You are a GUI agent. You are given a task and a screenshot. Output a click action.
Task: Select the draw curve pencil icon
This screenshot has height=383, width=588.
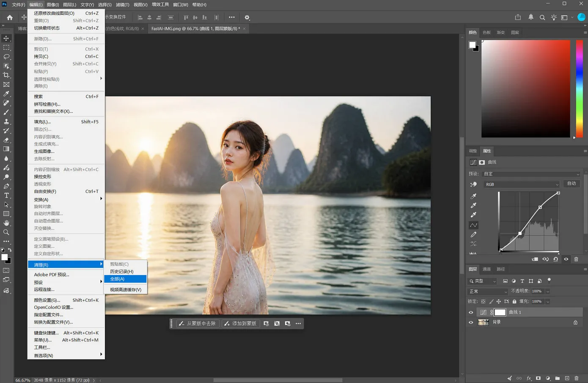click(x=474, y=234)
